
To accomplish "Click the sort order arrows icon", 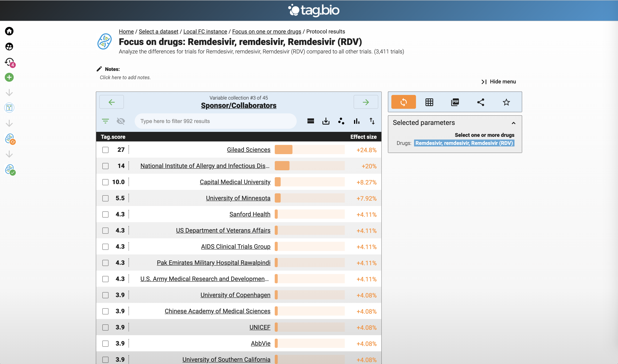I will pos(372,121).
